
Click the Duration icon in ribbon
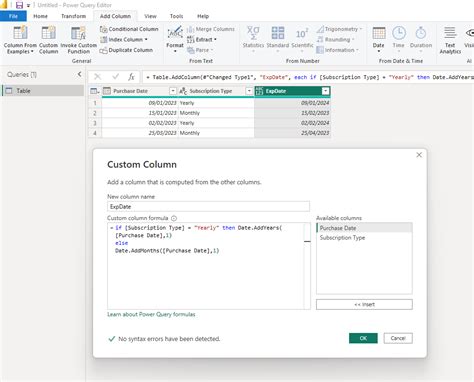pos(421,33)
